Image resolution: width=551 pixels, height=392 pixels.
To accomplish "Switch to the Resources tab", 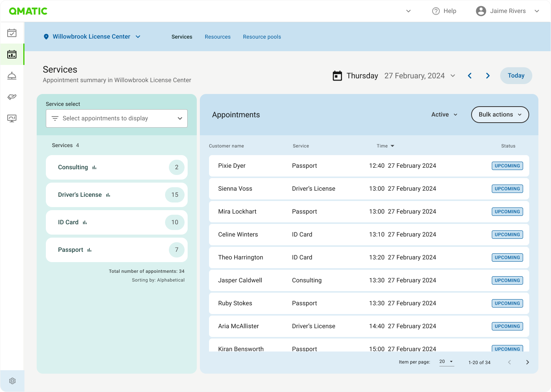I will (x=217, y=37).
